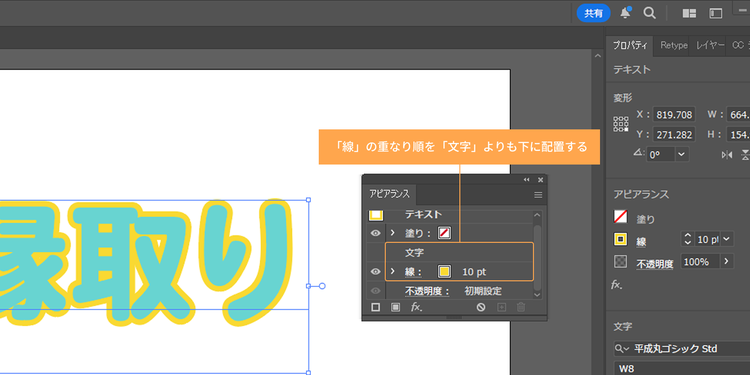Close the Appearance panel
This screenshot has height=375, width=750.
pyautogui.click(x=540, y=180)
